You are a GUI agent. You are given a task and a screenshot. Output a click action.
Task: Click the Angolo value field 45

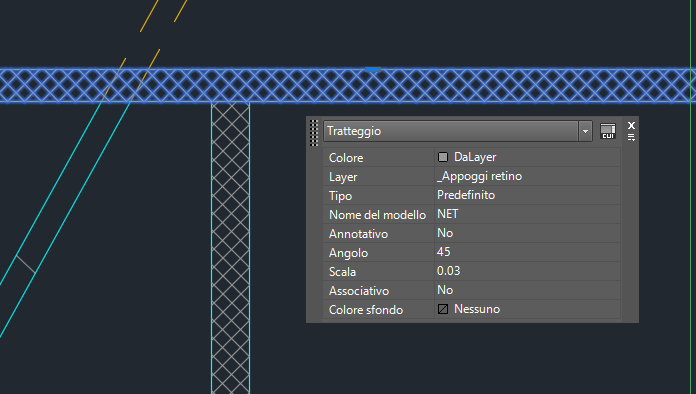point(527,252)
